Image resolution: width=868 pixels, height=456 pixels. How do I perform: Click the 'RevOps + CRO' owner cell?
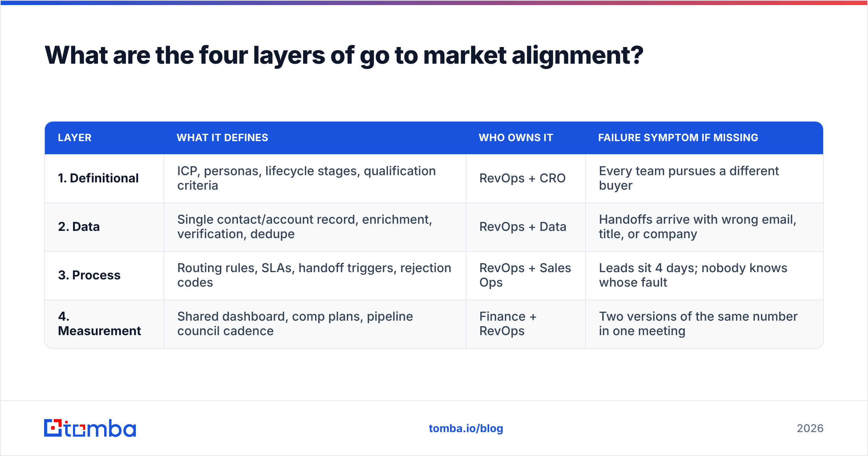click(526, 178)
